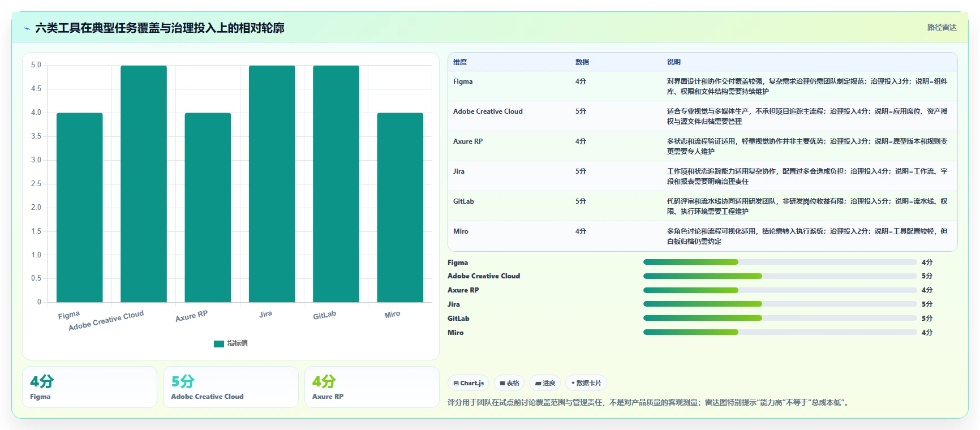Click the Axure RP progress bar
This screenshot has height=430, width=980.
click(780, 290)
